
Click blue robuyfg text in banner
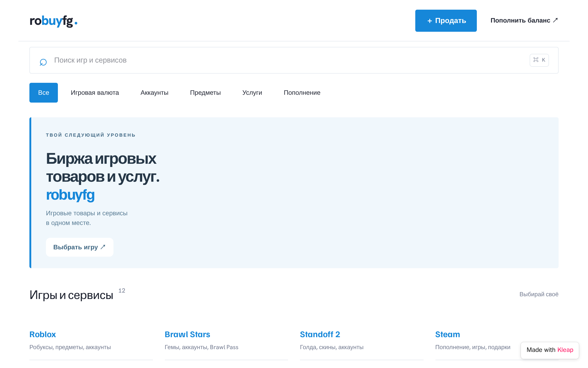(x=70, y=195)
